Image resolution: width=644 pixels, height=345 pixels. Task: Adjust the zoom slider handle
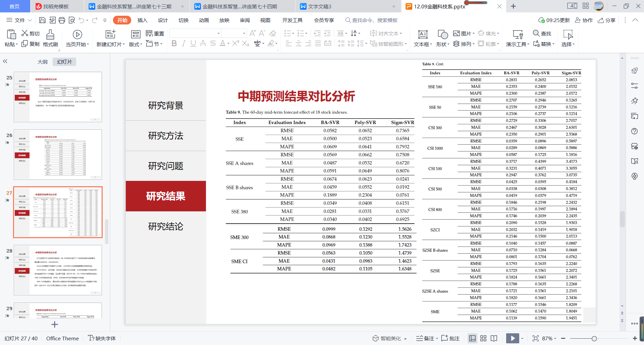(x=594, y=338)
